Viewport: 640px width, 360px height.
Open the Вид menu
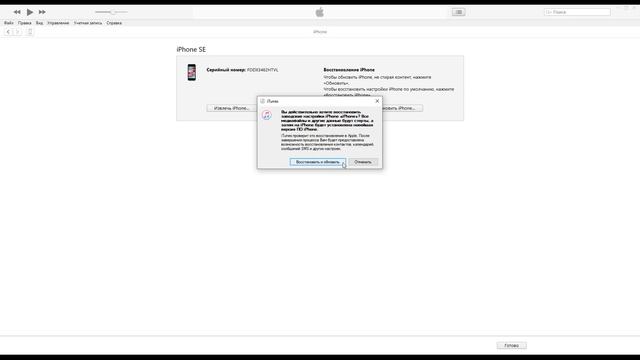[x=39, y=23]
